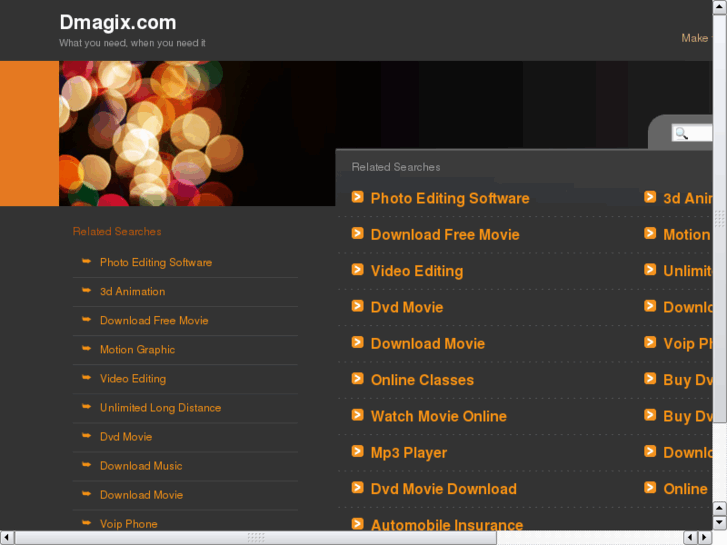Click arrow icon beside Online Classes
The height and width of the screenshot is (545, 727).
click(357, 378)
